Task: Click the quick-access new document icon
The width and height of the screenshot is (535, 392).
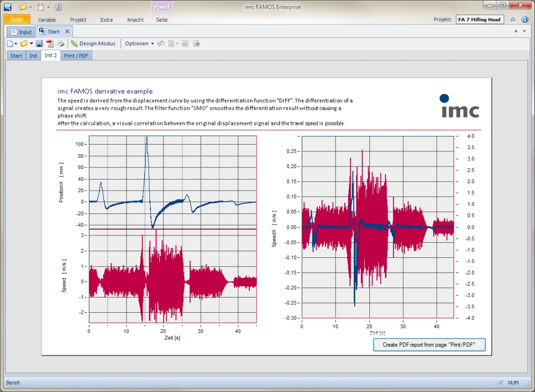Action: point(41,7)
